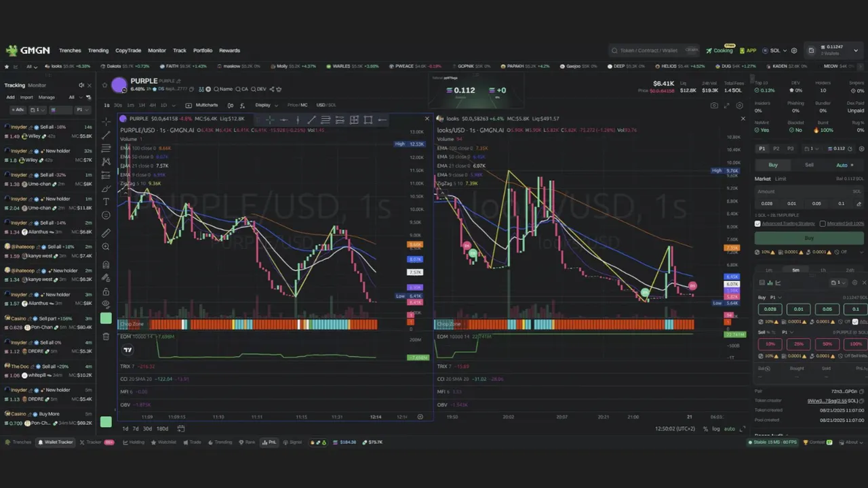The height and width of the screenshot is (488, 868).
Task: Click the DEV search link
Action: point(259,89)
